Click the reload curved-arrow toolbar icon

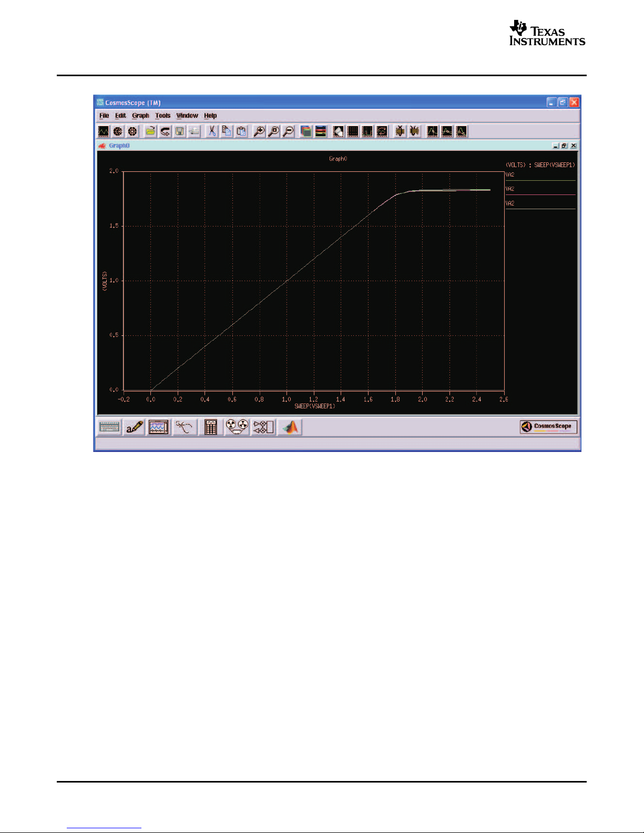point(165,131)
